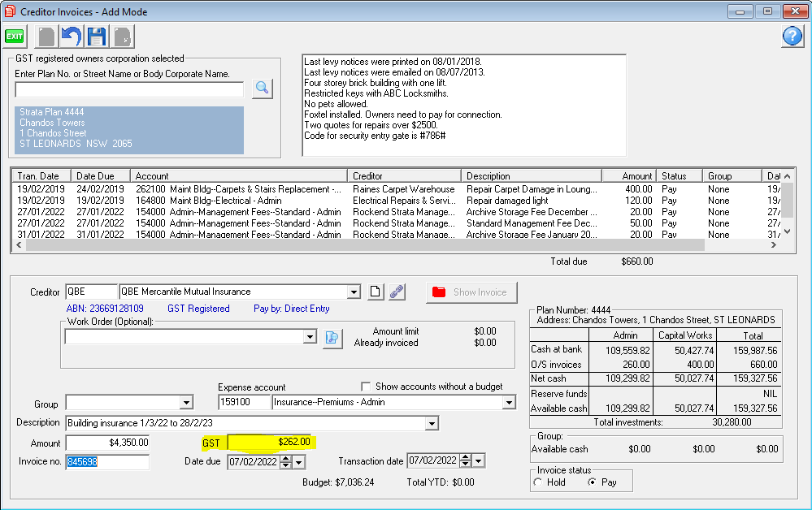The height and width of the screenshot is (510, 812).
Task: Select the Raines Carpet Warehouse invoice row
Action: pyautogui.click(x=405, y=189)
